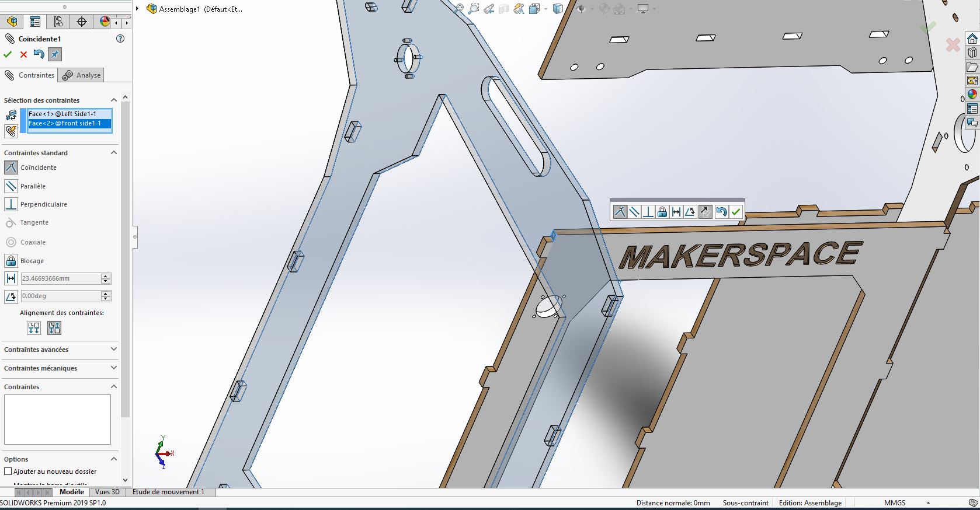Image resolution: width=980 pixels, height=510 pixels.
Task: Confirm the mate with the green check in the panel
Action: 8,54
